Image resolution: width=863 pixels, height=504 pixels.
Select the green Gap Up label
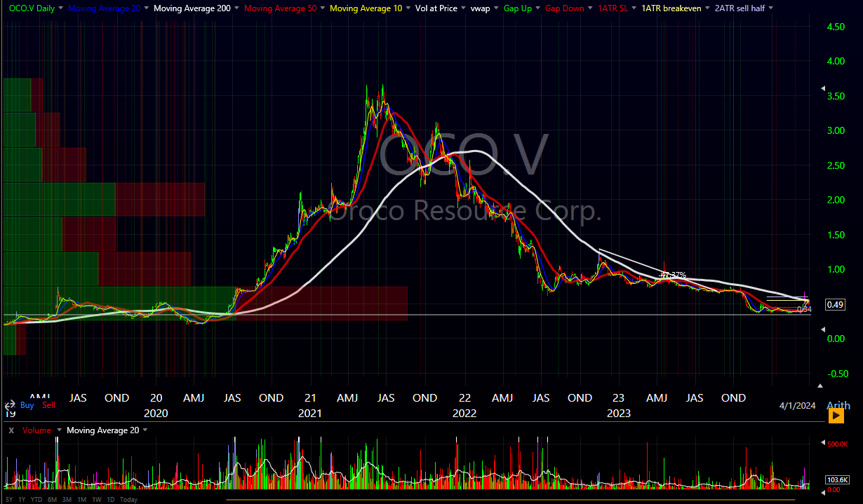pos(518,8)
